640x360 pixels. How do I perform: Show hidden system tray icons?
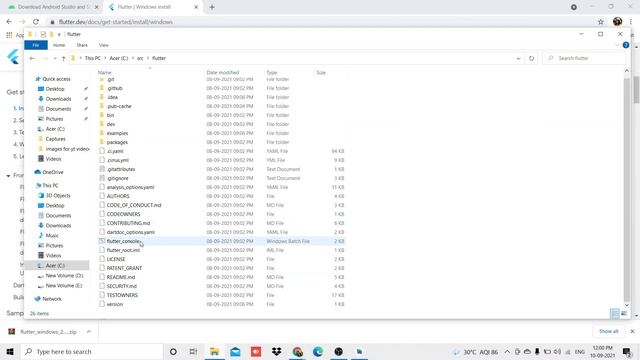[x=507, y=351]
